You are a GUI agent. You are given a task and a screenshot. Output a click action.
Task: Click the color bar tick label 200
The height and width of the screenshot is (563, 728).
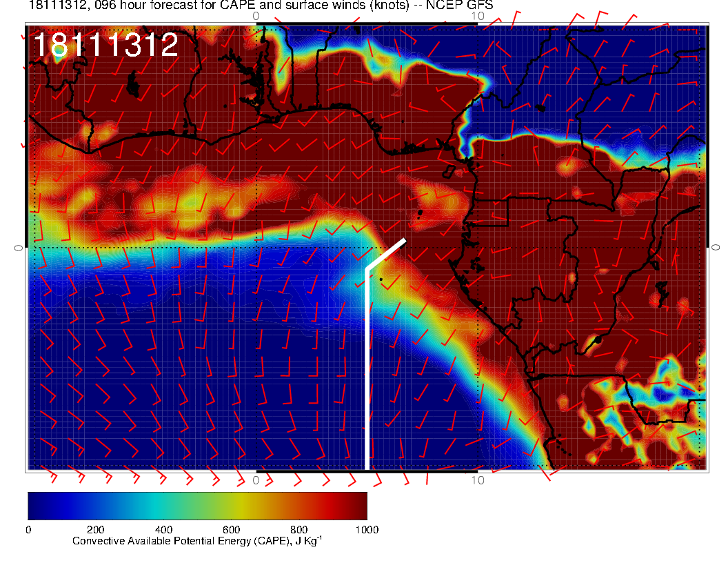point(95,530)
